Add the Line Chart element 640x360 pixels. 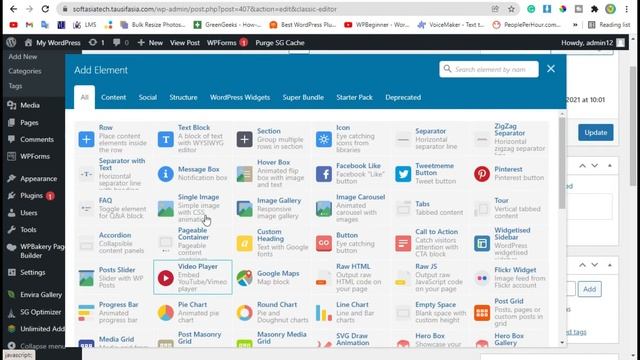click(x=351, y=313)
